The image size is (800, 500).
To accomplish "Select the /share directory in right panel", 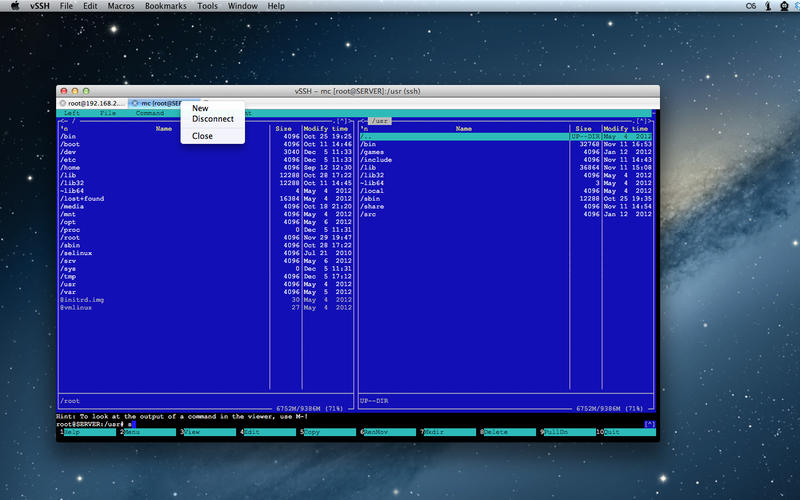I will click(x=373, y=206).
